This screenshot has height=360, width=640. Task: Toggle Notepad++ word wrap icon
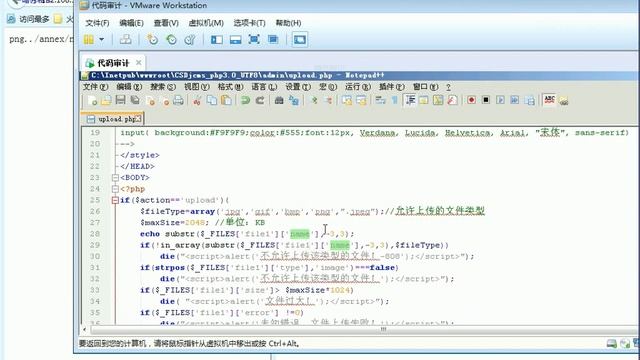pos(380,100)
